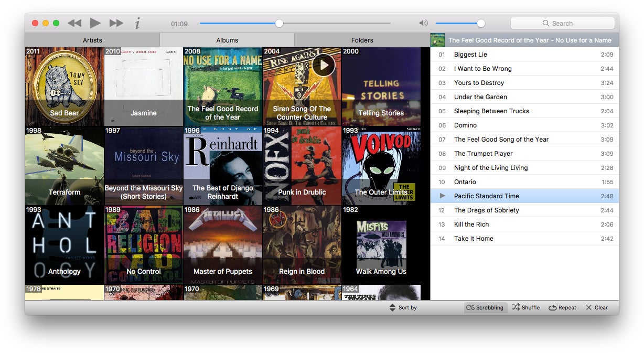
Task: Open the Master of Puppets album
Action: tap(223, 245)
